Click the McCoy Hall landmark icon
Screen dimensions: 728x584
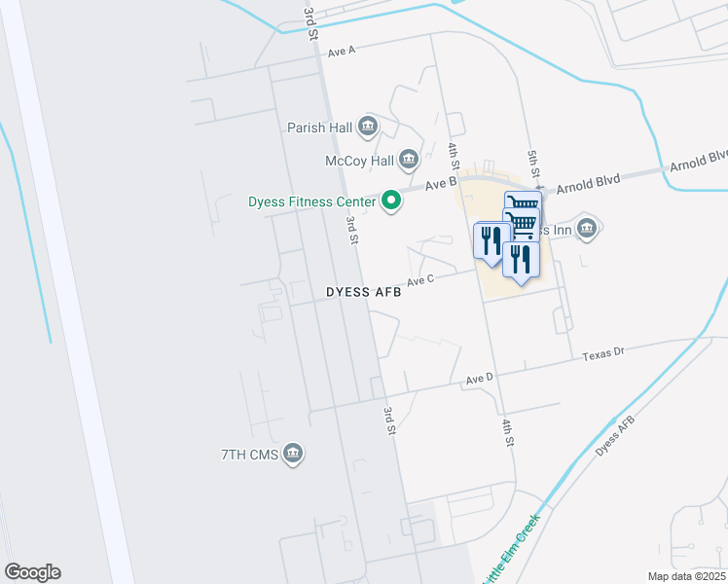tap(409, 160)
